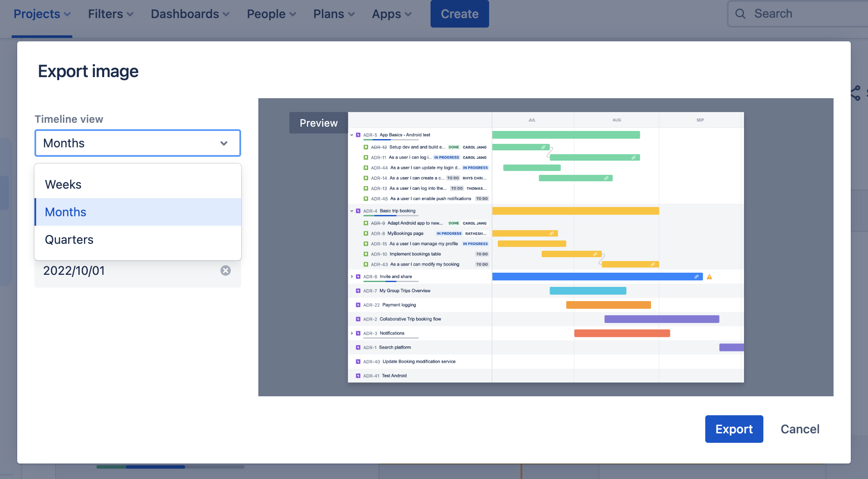The image size is (868, 479).
Task: Click the collapse arrow for ADR-5 App Basics
Action: point(352,134)
